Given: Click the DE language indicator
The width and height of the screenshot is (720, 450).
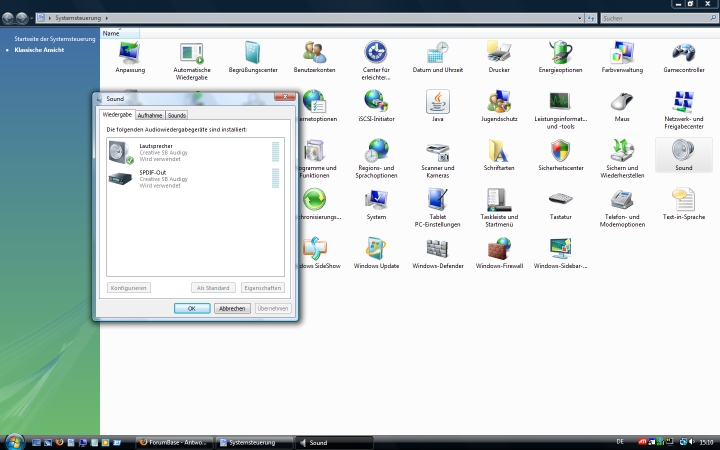Looking at the screenshot, I should [620, 442].
